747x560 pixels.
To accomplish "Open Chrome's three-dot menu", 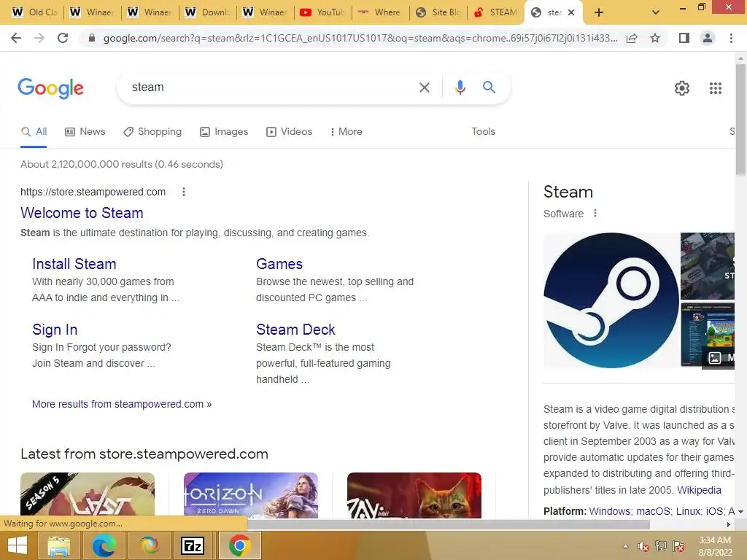I will [731, 38].
